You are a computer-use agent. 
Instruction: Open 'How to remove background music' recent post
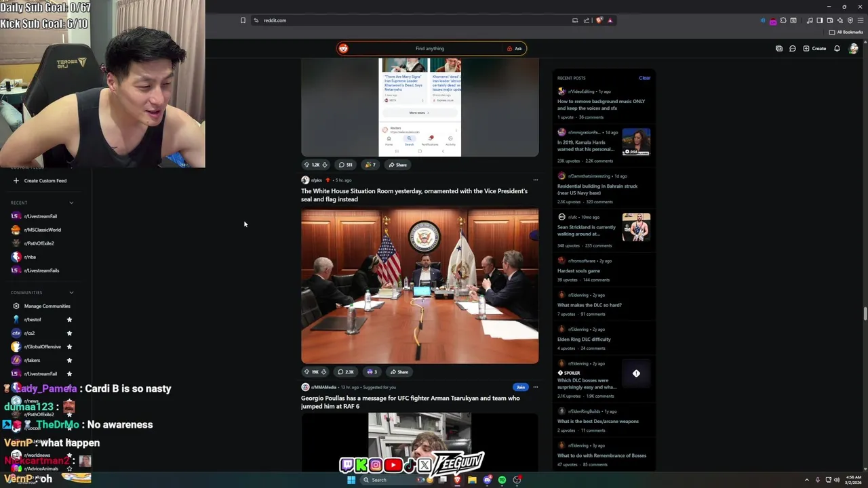(x=601, y=104)
